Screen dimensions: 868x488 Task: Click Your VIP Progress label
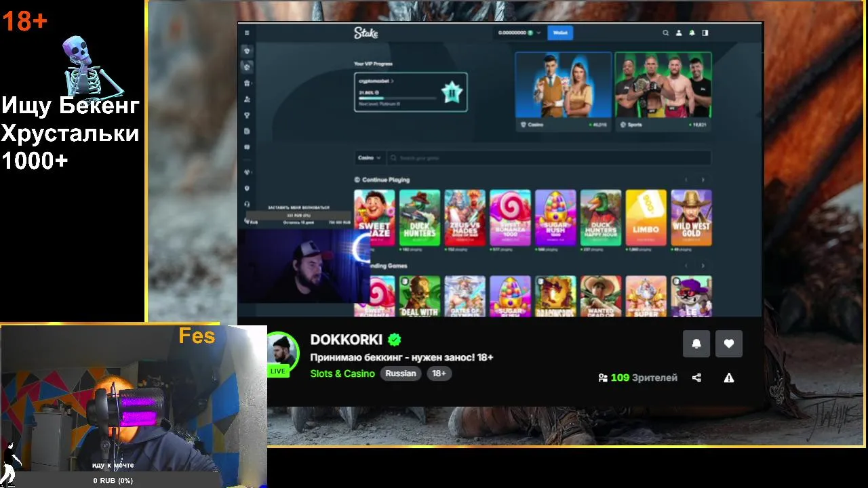coord(373,64)
